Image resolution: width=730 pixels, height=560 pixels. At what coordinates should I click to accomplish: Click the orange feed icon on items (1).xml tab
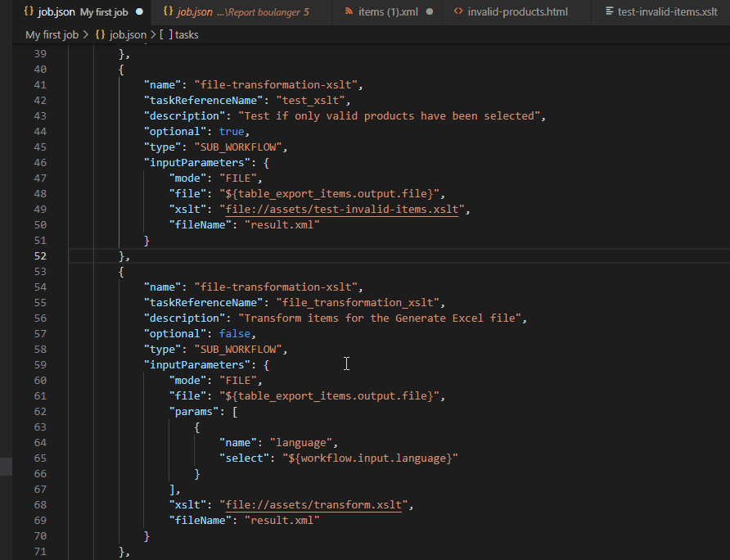tap(349, 12)
